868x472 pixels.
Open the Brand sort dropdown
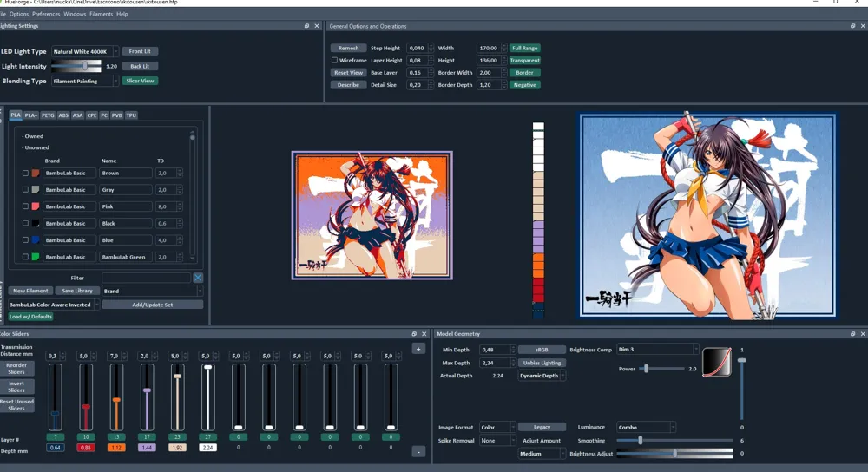pos(152,291)
